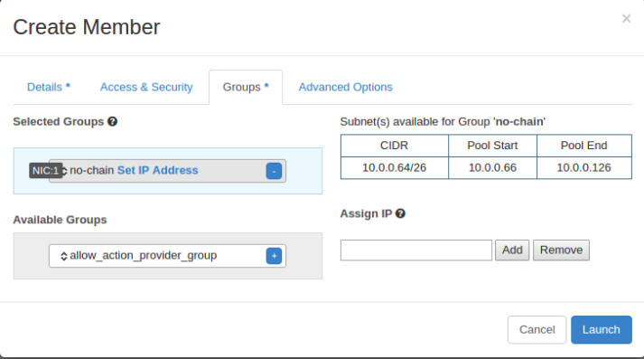Click the NIC:1 badge label
644x359 pixels.
(45, 171)
